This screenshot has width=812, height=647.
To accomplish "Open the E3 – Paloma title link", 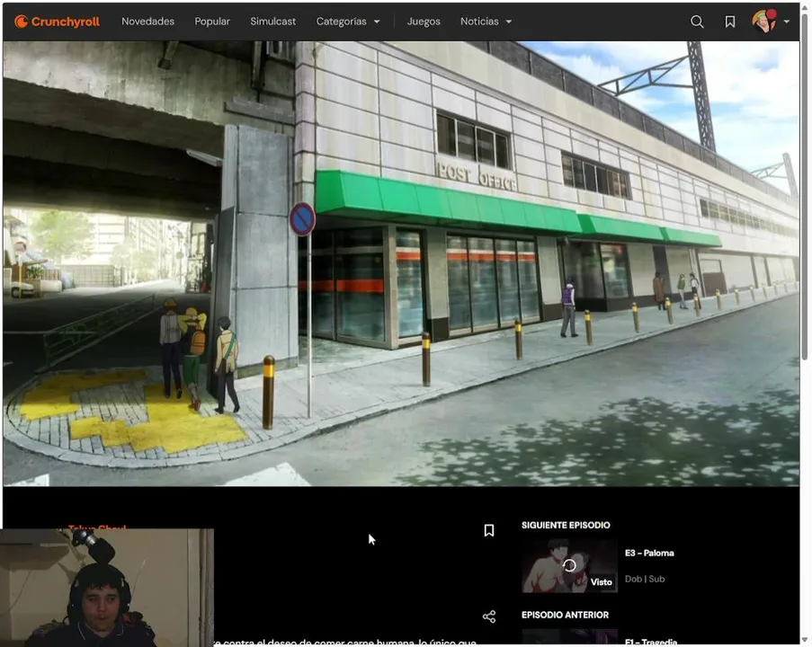I will pyautogui.click(x=649, y=553).
